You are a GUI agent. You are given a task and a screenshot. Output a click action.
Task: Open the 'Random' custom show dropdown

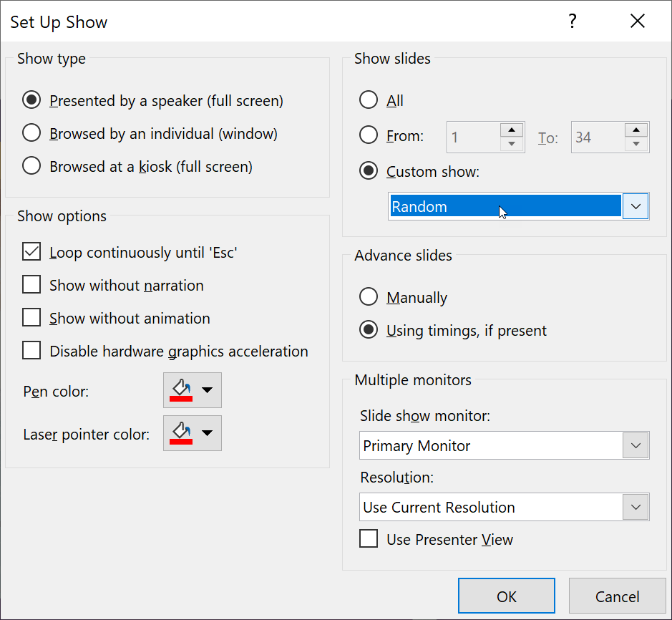[636, 205]
